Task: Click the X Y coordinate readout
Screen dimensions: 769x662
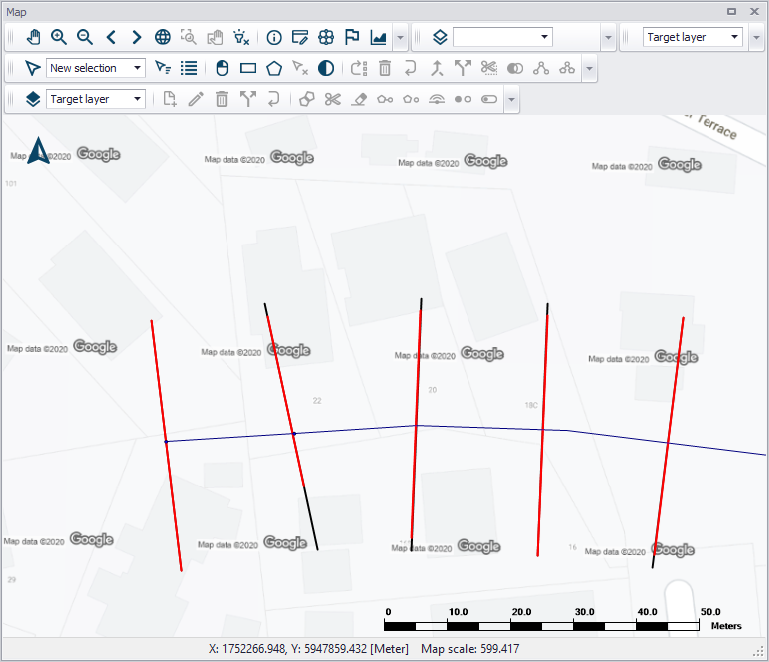Action: click(309, 649)
